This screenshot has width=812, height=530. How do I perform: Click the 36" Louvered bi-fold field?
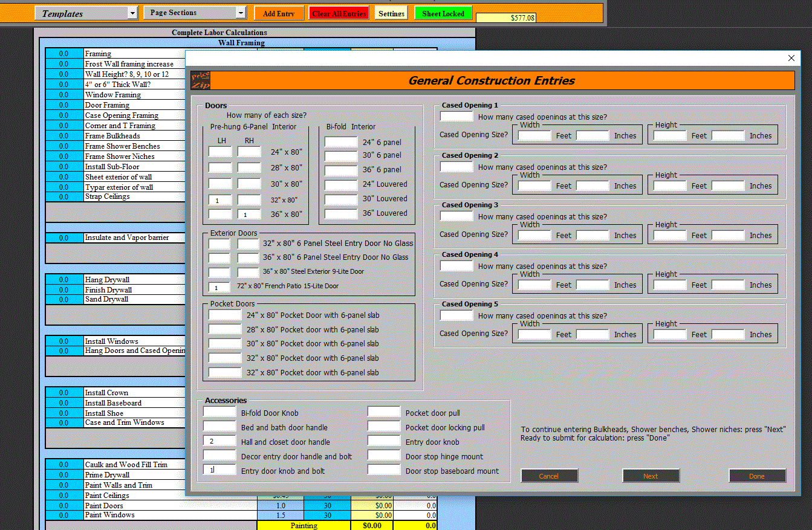341,213
